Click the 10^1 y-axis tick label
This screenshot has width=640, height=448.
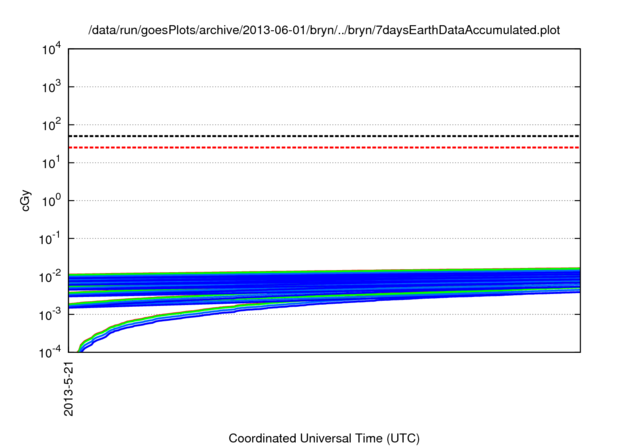[x=51, y=163]
